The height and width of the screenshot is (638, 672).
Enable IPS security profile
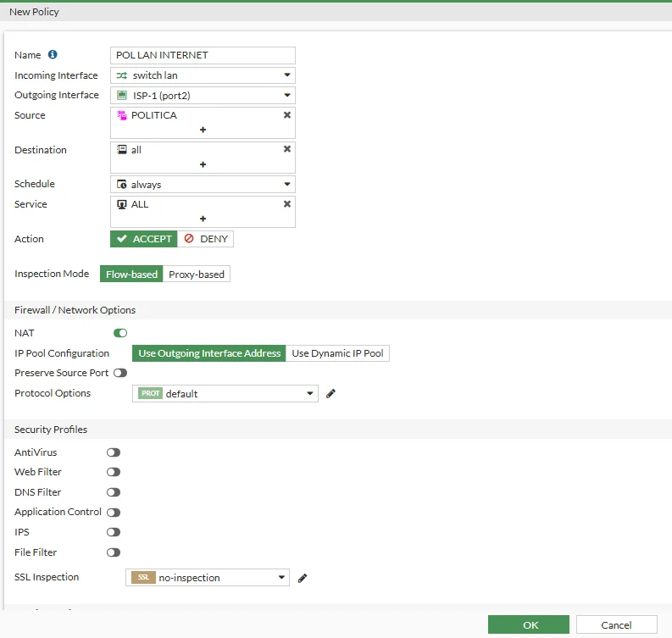(x=114, y=532)
